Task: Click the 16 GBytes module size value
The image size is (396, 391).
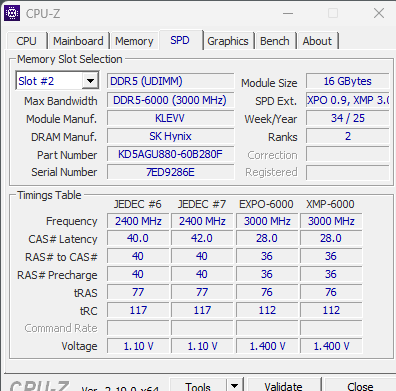Action: [348, 81]
